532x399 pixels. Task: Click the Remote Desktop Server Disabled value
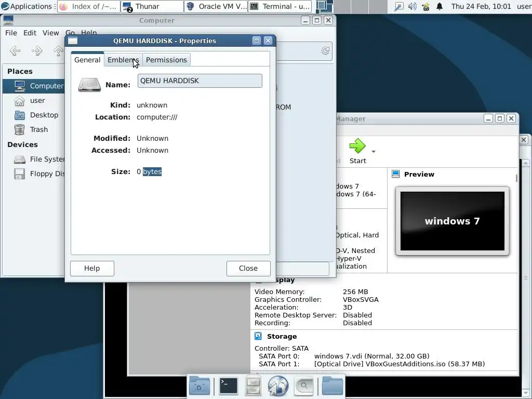coord(357,315)
